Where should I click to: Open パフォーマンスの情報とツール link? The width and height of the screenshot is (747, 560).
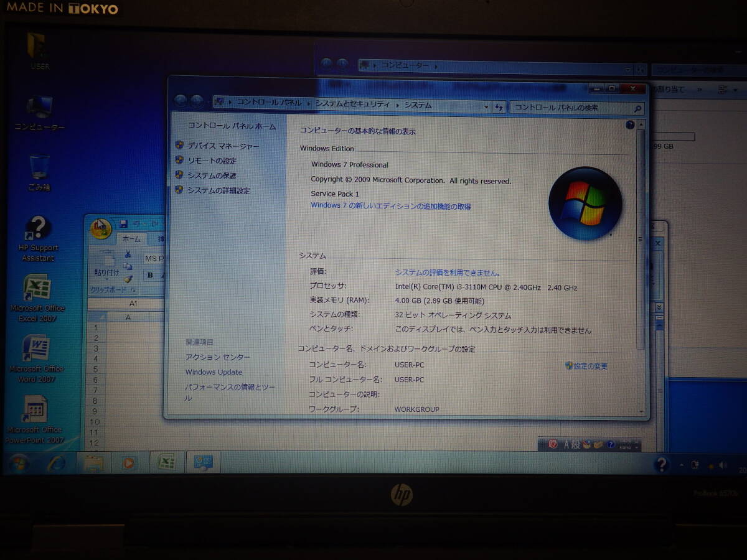pyautogui.click(x=230, y=392)
